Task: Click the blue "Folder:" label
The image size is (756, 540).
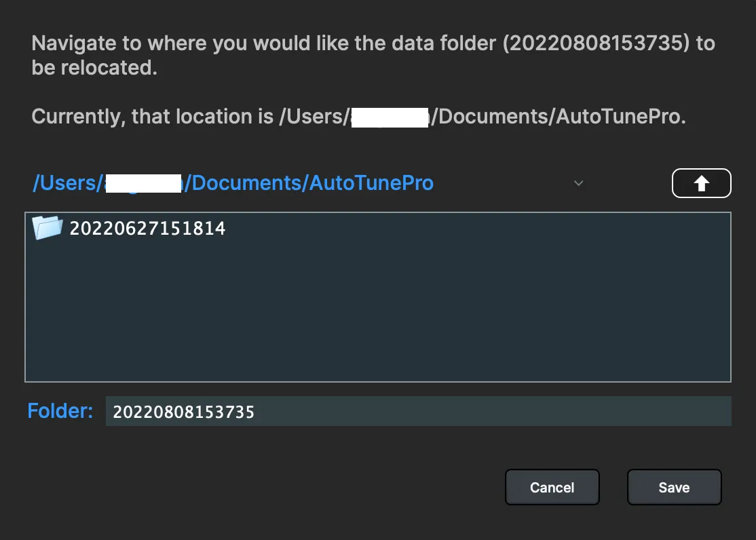Action: 60,411
